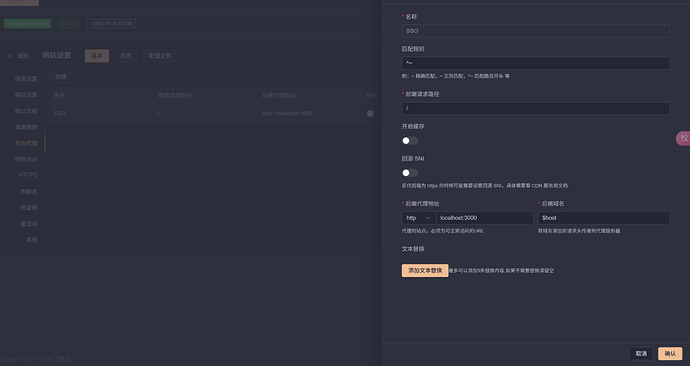690x366 pixels.
Task: Click the 取消 button
Action: (x=641, y=354)
